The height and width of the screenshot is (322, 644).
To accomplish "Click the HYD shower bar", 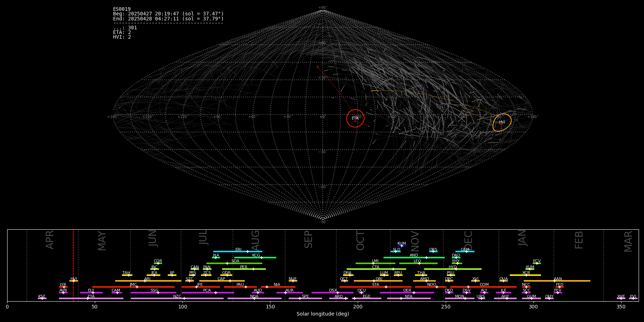I will (453, 269).
